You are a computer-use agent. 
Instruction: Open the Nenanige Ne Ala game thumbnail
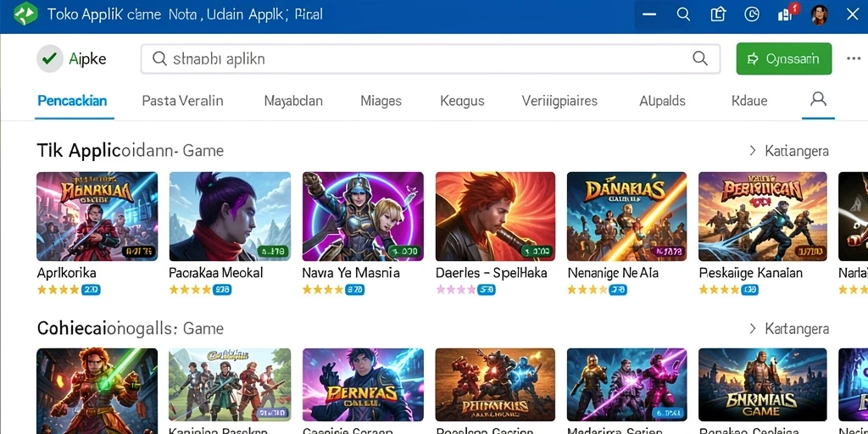[x=626, y=216]
